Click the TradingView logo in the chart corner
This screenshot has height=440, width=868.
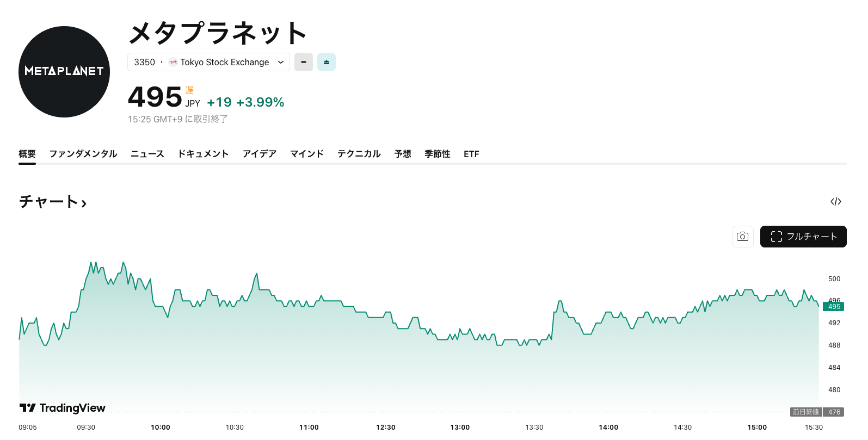click(63, 407)
